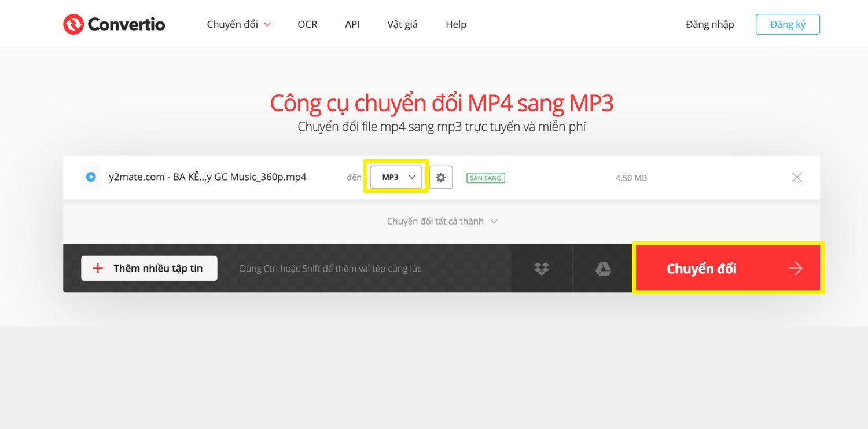
Task: Click the SẴN SÀNG status badge
Action: (486, 178)
